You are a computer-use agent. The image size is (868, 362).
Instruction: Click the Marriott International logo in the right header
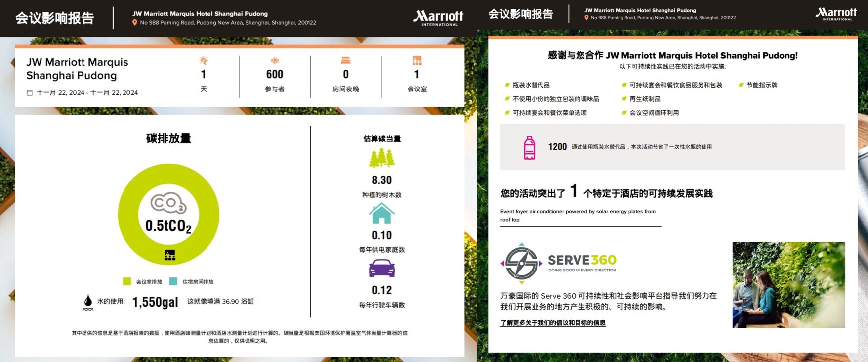836,14
